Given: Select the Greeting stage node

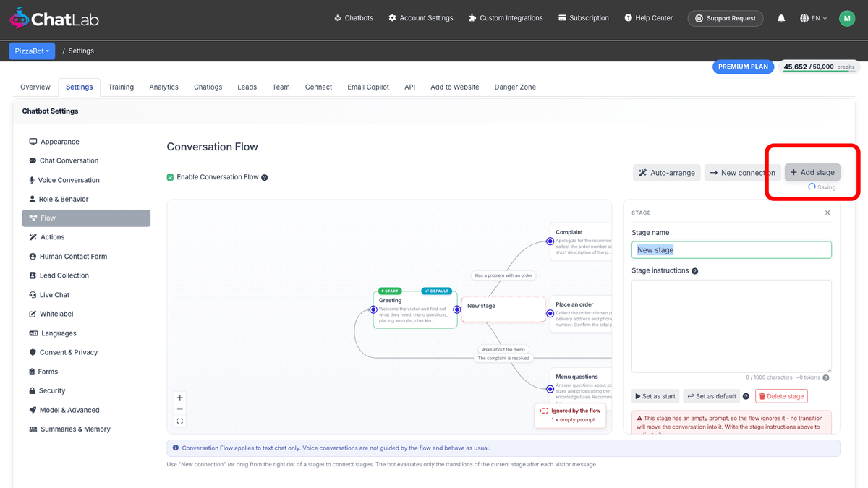Looking at the screenshot, I should [415, 309].
